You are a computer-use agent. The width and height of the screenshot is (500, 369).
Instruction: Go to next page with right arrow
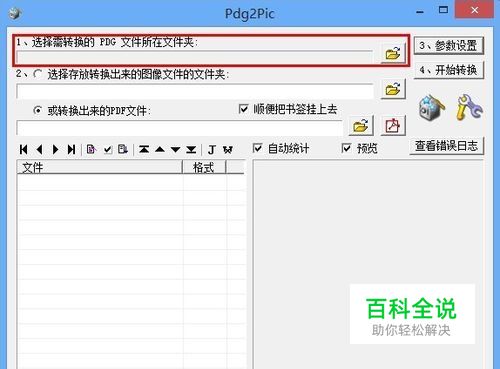click(55, 149)
